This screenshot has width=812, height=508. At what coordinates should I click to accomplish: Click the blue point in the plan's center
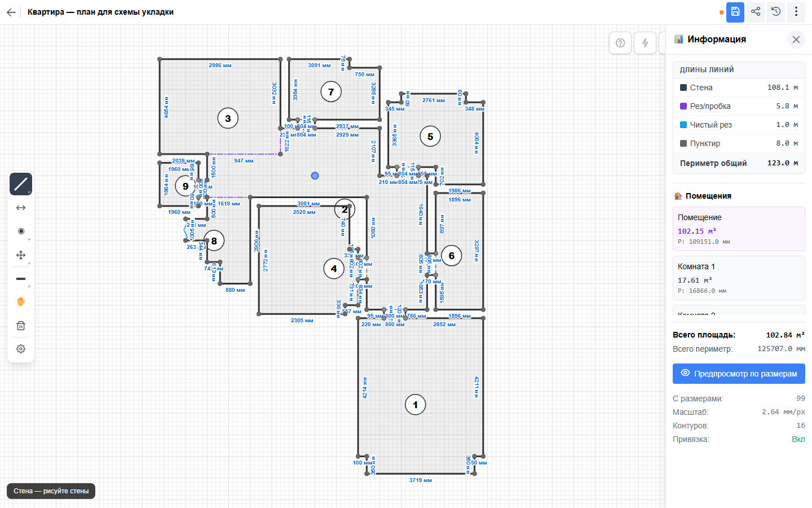315,176
